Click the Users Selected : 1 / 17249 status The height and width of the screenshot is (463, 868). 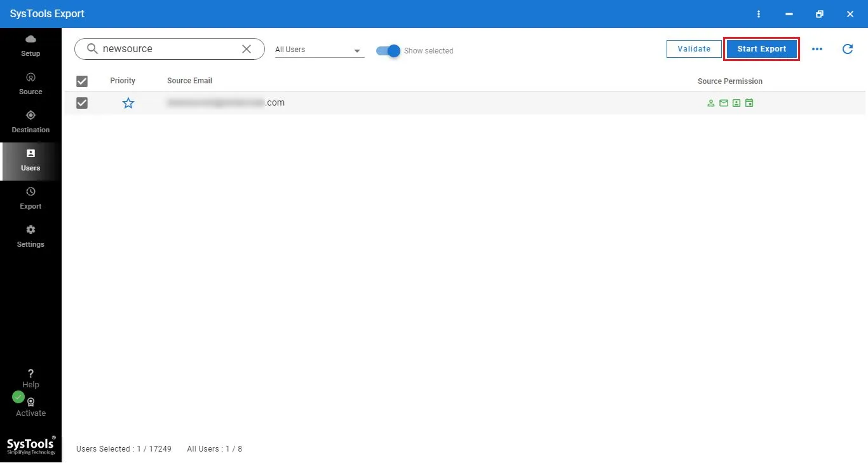[124, 449]
